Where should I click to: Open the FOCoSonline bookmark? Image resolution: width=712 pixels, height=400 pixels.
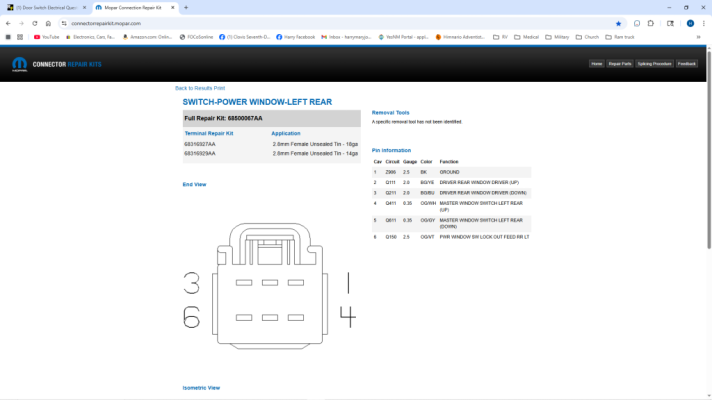pos(196,37)
